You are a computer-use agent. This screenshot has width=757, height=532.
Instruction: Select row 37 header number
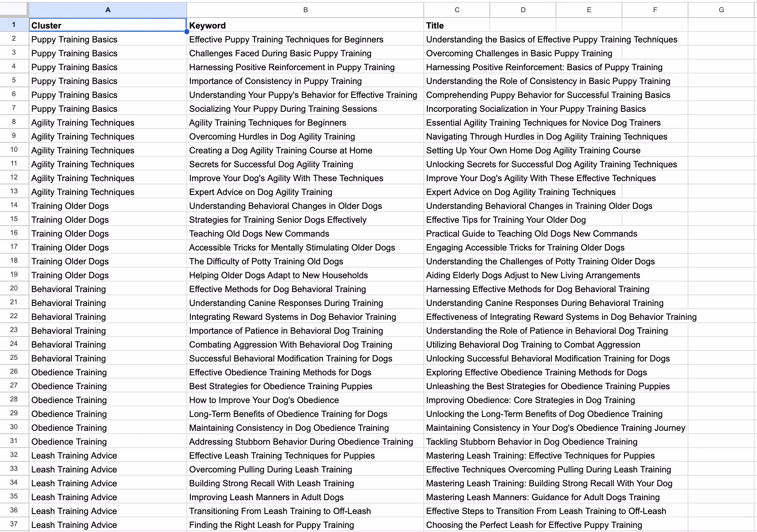(14, 524)
